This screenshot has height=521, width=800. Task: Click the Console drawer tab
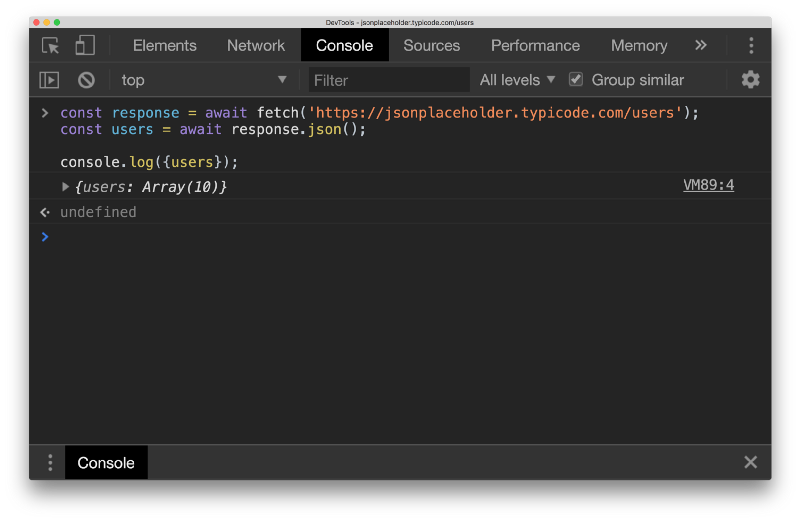[106, 463]
